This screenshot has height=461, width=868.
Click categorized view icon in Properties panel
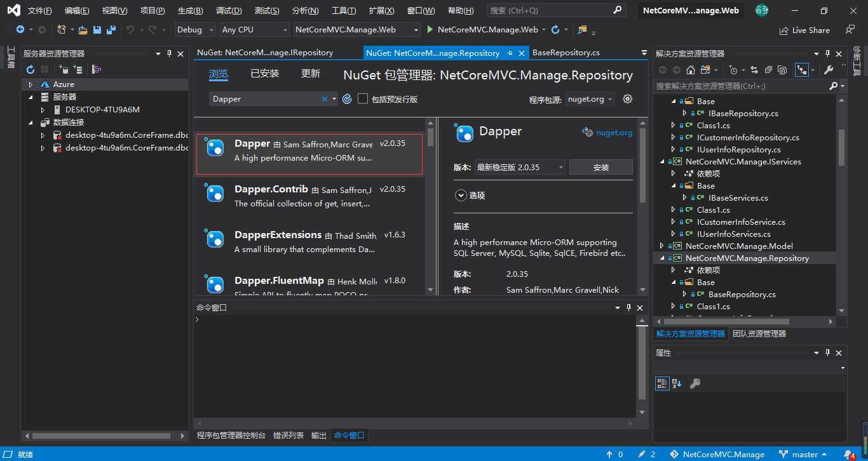(x=662, y=383)
